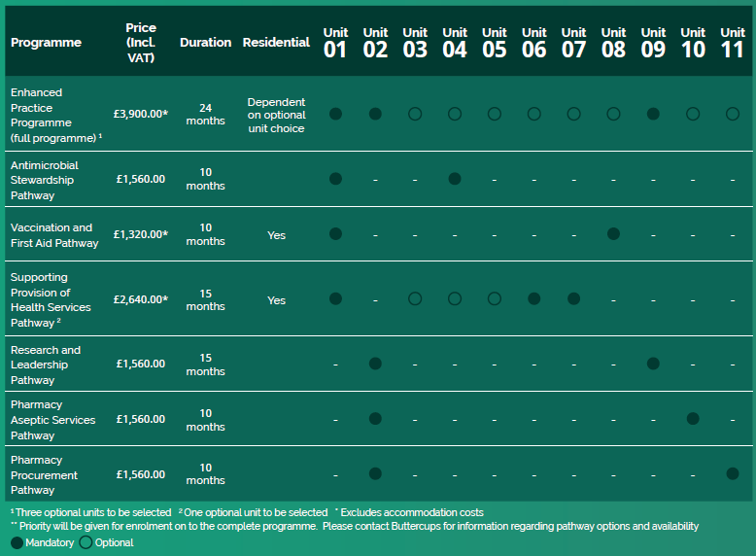Click the Residential column header

[x=276, y=43]
